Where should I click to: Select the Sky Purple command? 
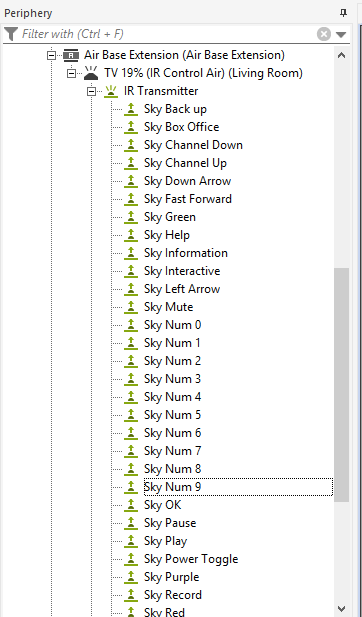click(172, 577)
